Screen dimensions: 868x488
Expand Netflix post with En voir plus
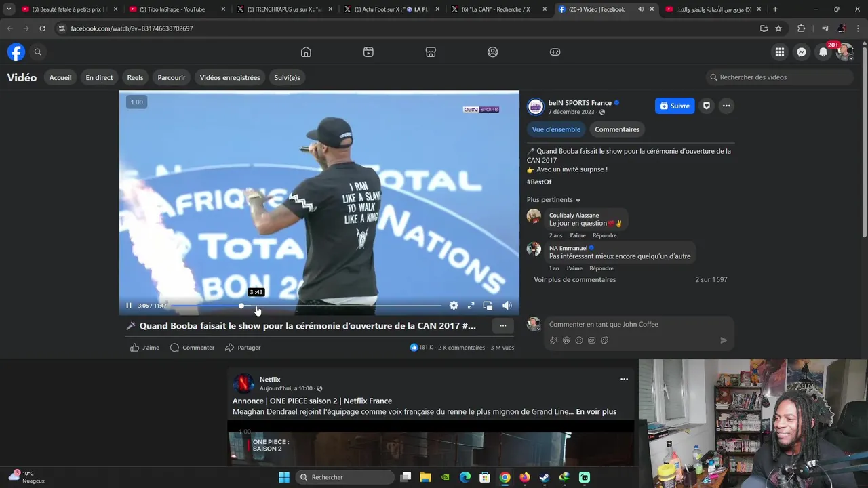596,411
